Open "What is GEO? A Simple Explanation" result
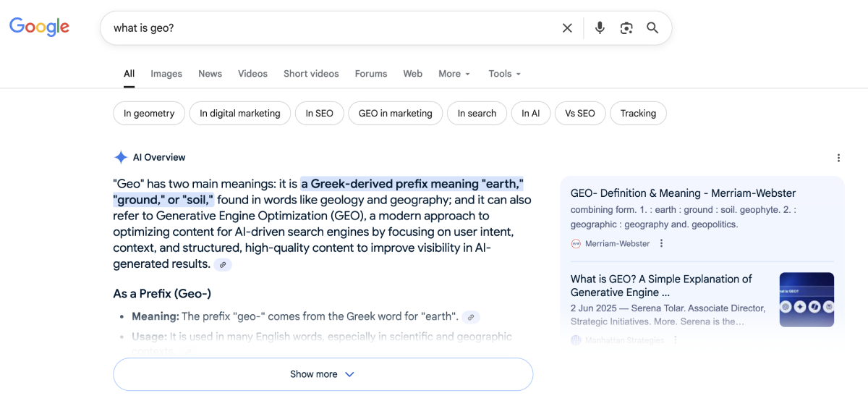The height and width of the screenshot is (401, 868). [x=661, y=285]
